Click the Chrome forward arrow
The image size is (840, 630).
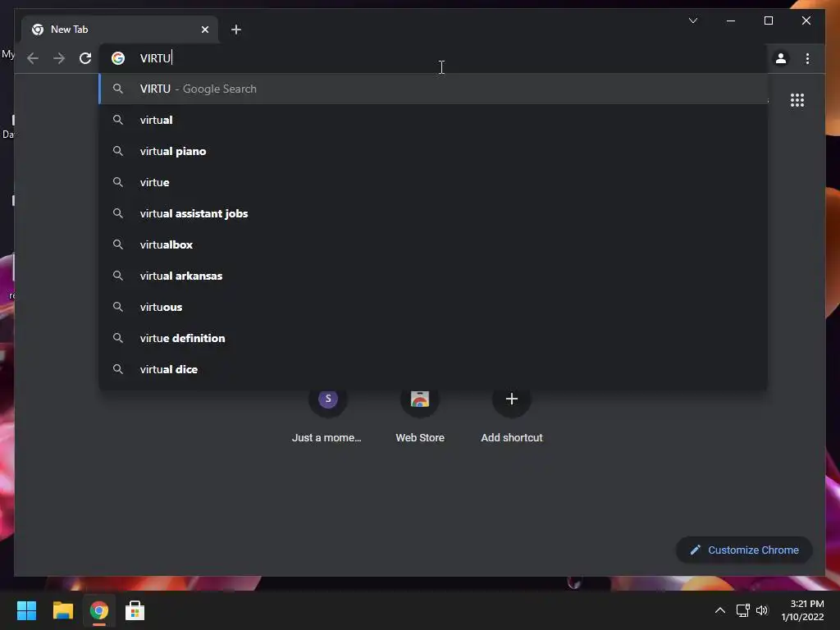pos(59,58)
